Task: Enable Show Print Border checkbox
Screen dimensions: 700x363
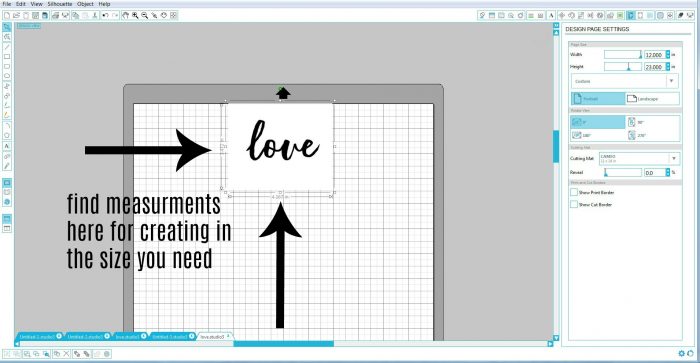Action: (x=574, y=192)
